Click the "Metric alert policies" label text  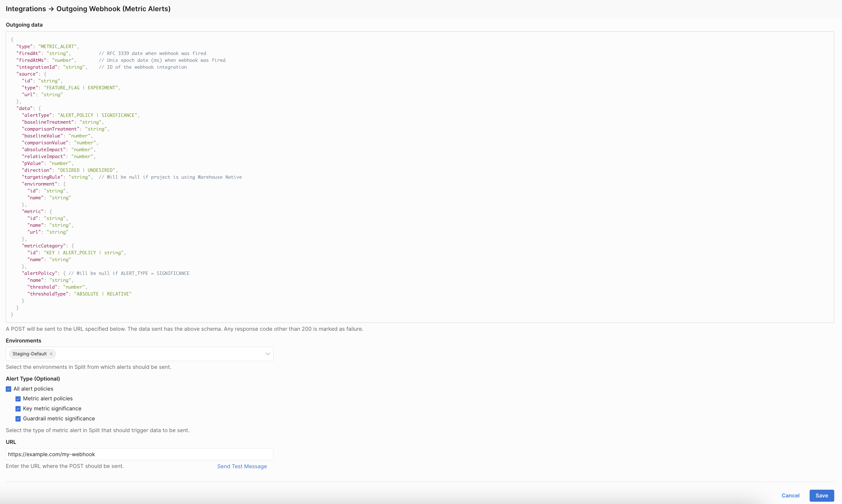click(48, 399)
